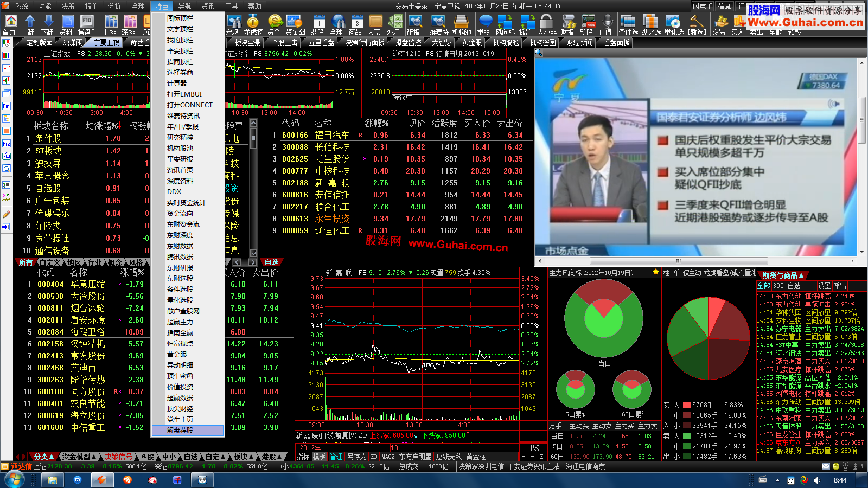This screenshot has height=488, width=868.
Task: Click the 交易 trading coins icon
Action: coord(719,25)
